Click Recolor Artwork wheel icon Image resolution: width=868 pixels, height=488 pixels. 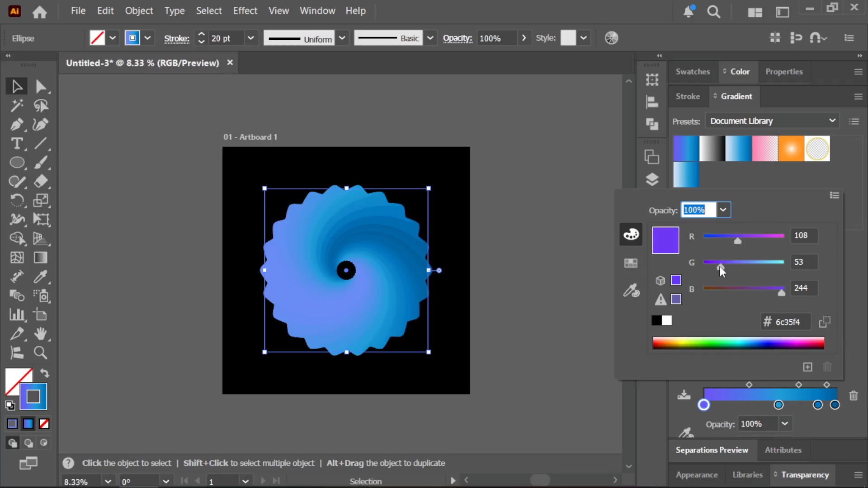coord(611,38)
